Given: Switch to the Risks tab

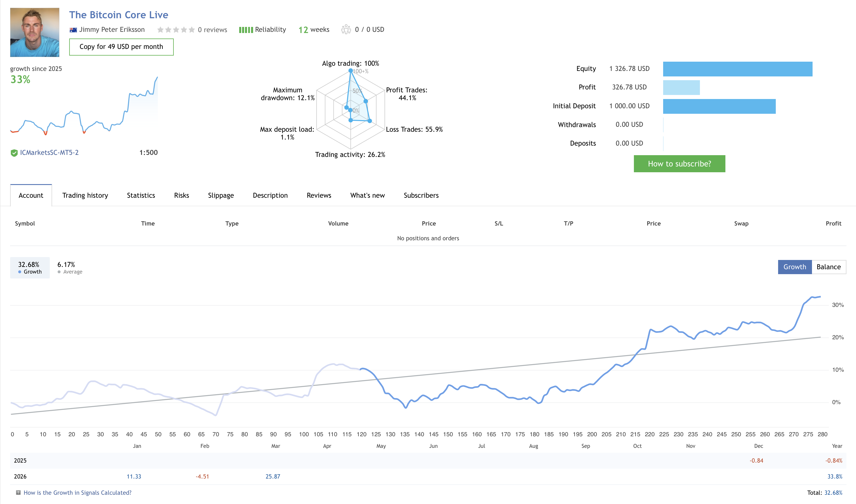Looking at the screenshot, I should [181, 195].
